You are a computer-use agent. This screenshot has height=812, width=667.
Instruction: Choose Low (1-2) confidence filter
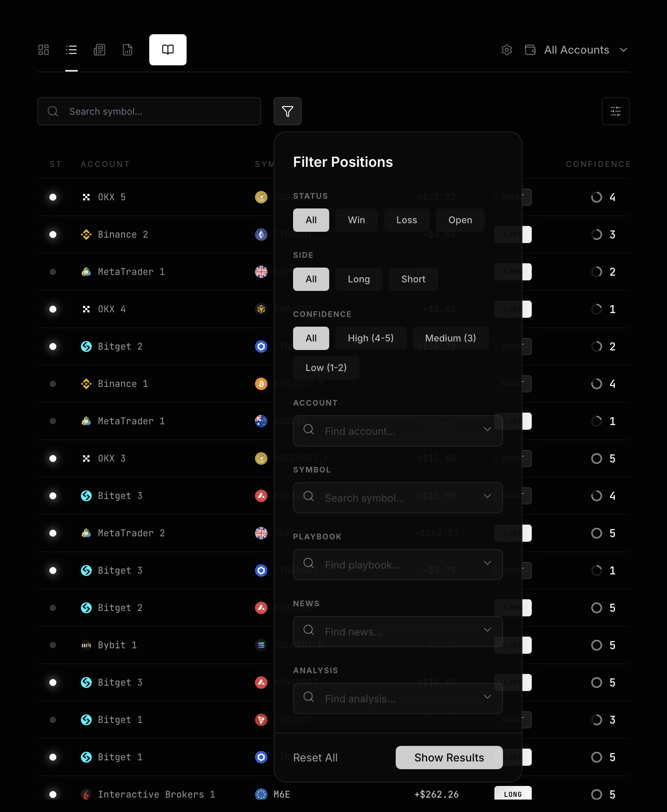(326, 368)
